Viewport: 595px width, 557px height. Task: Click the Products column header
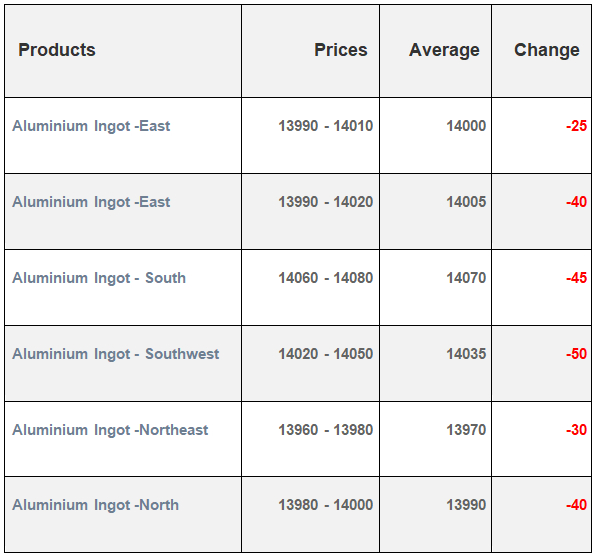coord(57,50)
